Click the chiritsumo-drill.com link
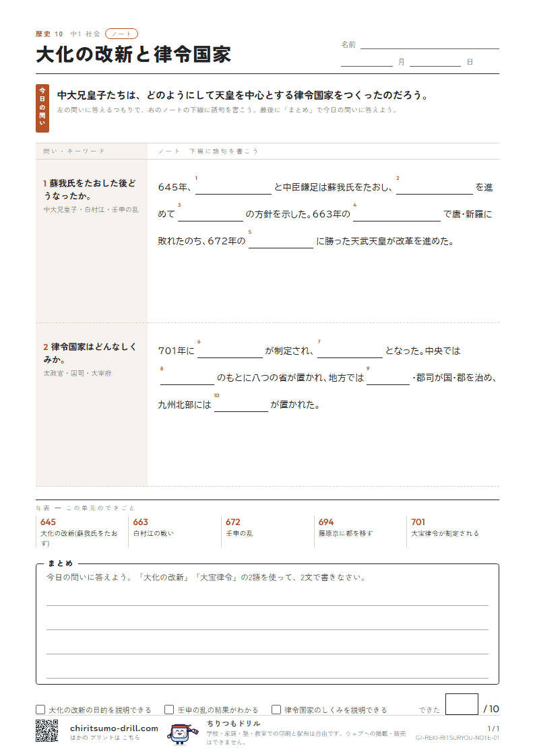 tap(114, 728)
